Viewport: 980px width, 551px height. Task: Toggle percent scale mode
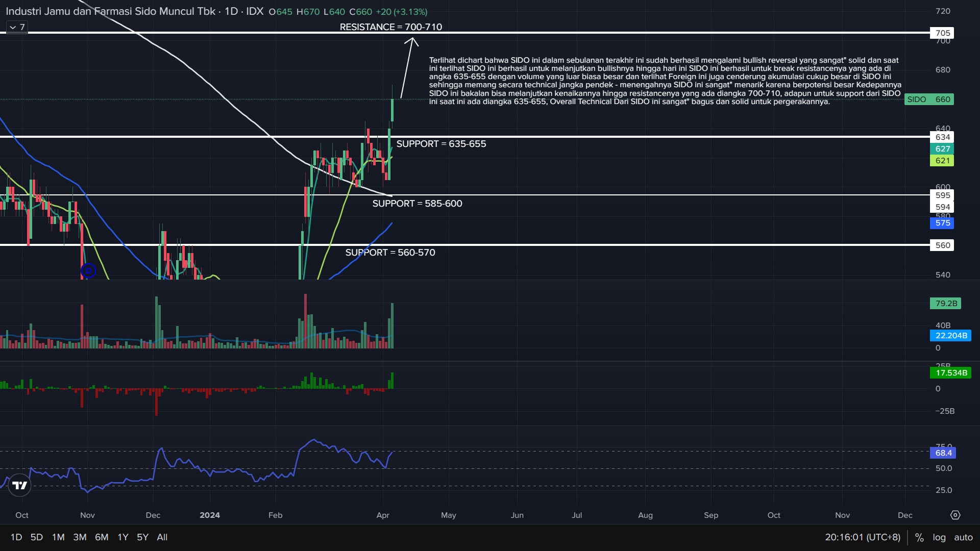click(919, 537)
